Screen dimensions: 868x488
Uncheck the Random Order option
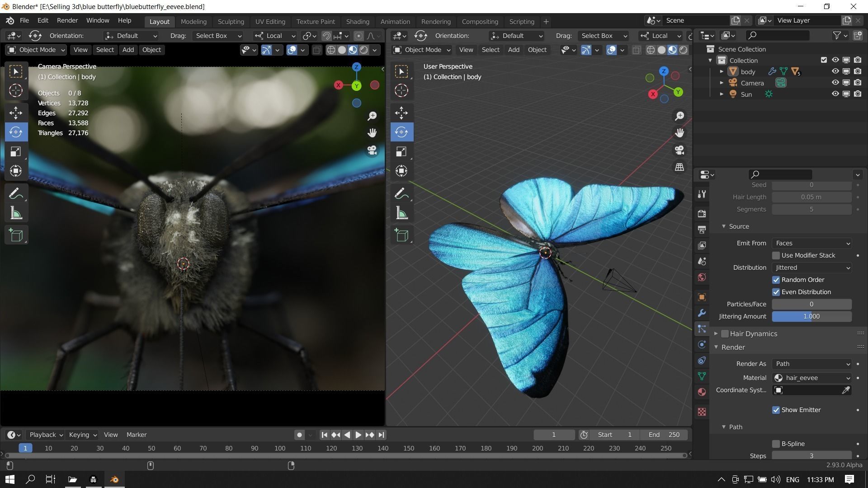(776, 280)
